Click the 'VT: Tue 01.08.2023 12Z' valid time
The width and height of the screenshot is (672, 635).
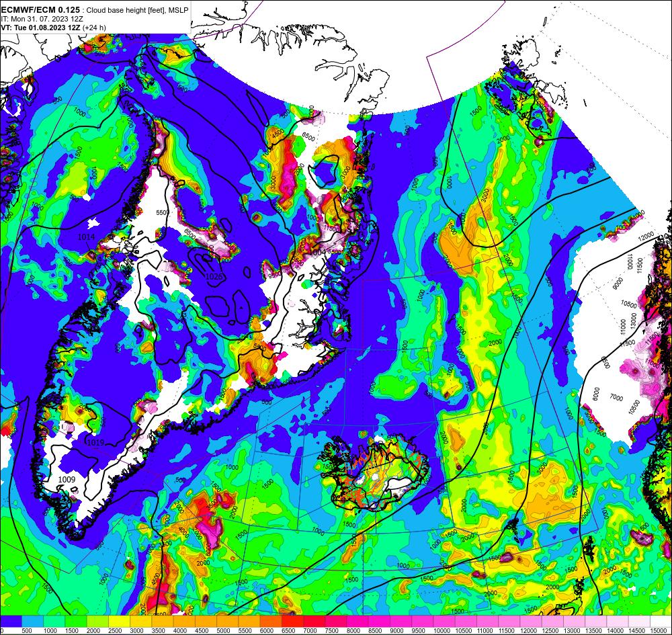point(41,28)
